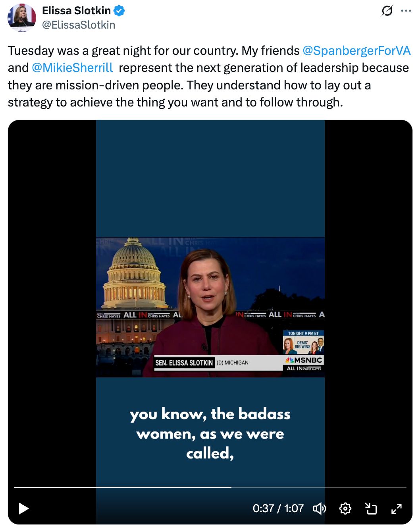This screenshot has height=530, width=420.
Task: Open Elissa Slotkin's profile avatar
Action: (x=22, y=18)
